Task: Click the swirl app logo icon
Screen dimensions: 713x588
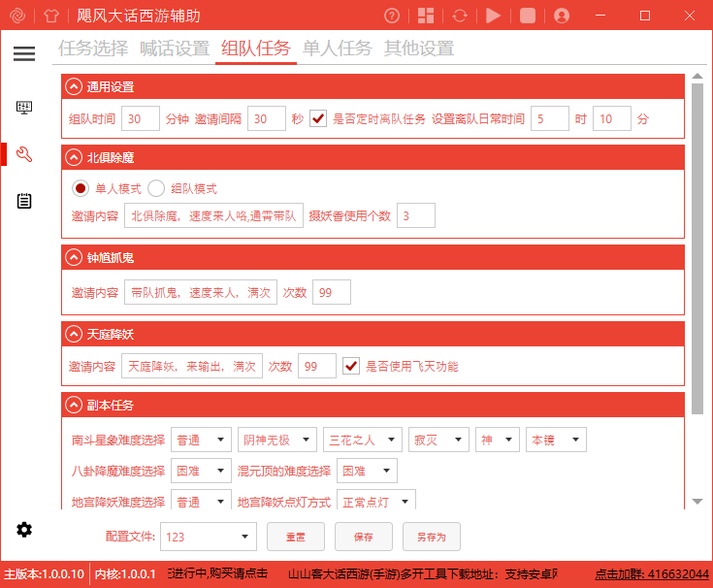Action: click(17, 16)
